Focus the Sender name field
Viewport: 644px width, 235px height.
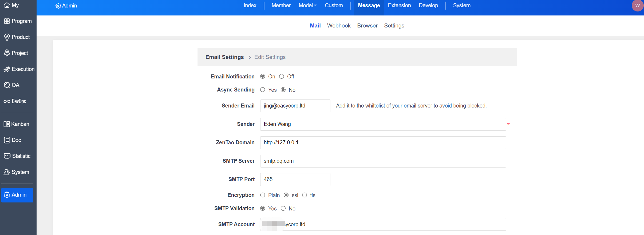(x=383, y=124)
